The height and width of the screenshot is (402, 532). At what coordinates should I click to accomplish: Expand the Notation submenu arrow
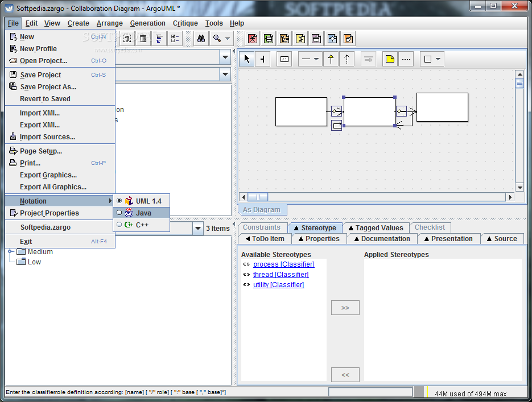click(x=110, y=201)
